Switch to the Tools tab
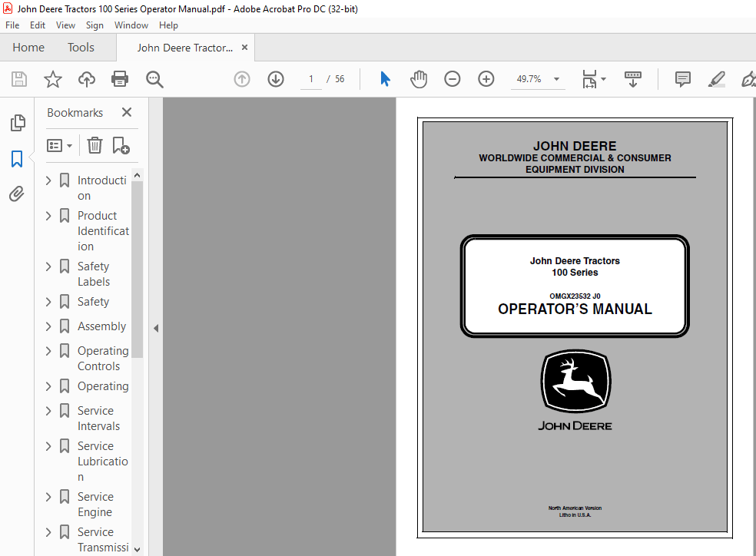This screenshot has height=556, width=756. (x=81, y=47)
